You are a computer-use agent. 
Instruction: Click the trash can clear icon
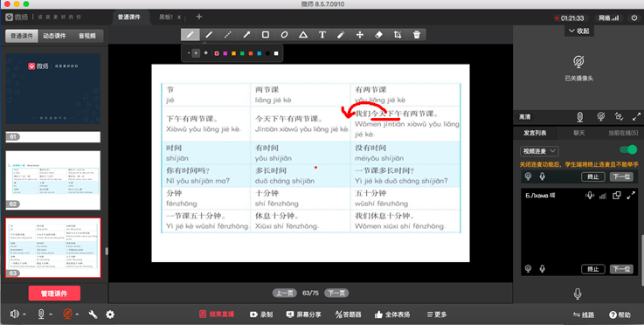click(x=417, y=35)
